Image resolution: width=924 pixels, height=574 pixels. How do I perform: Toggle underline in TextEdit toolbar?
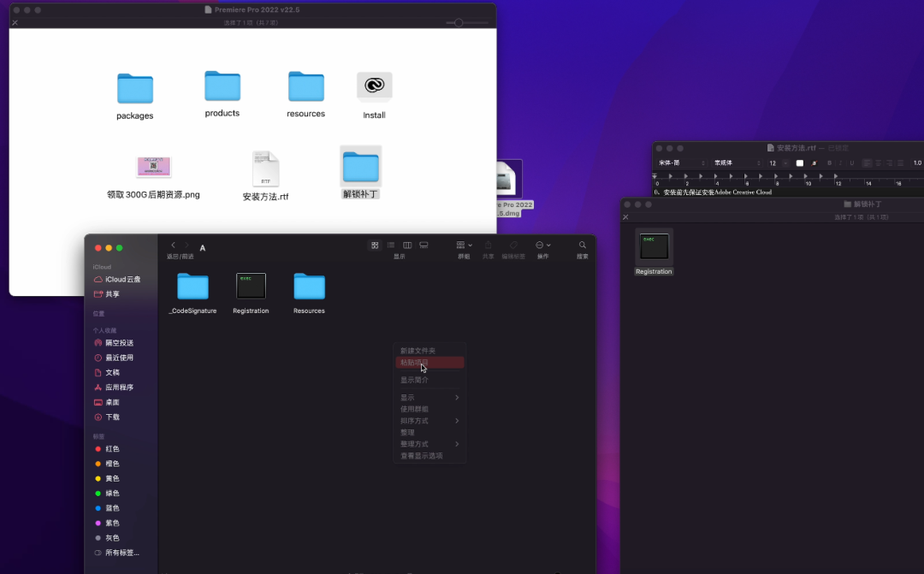coord(851,163)
